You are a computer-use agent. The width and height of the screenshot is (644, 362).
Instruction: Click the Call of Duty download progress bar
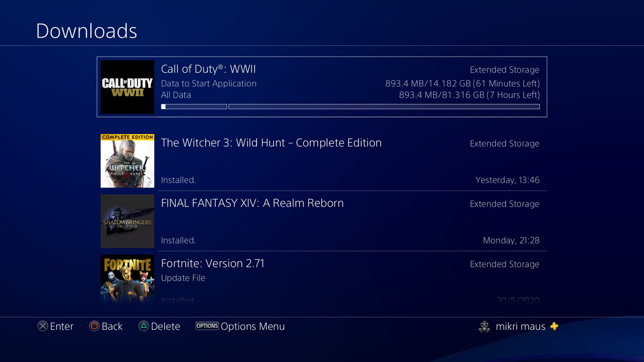tap(350, 107)
